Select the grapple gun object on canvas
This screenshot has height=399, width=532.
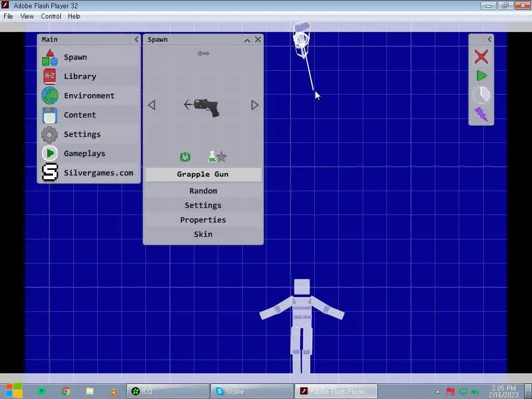pos(301,40)
